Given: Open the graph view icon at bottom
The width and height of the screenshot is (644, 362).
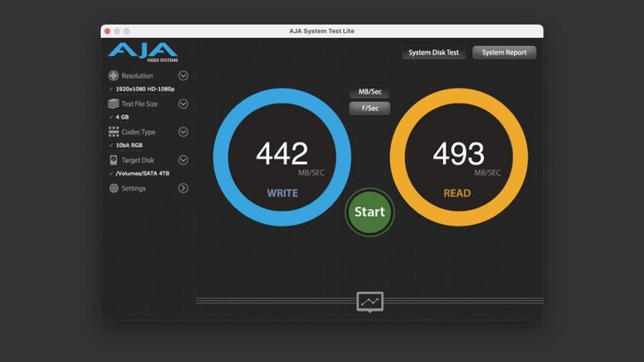Looking at the screenshot, I should click(x=370, y=302).
